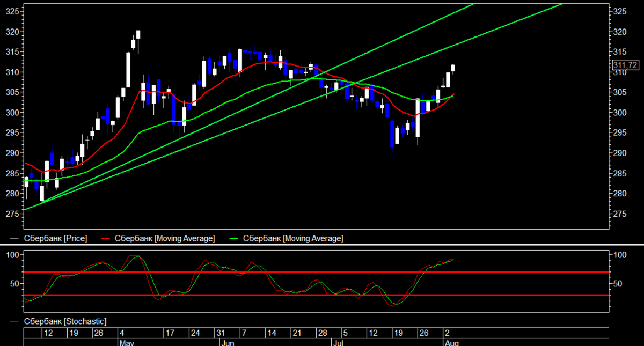The height and width of the screenshot is (346, 644).
Task: Click the upper red stochastic level line
Action: (317, 272)
